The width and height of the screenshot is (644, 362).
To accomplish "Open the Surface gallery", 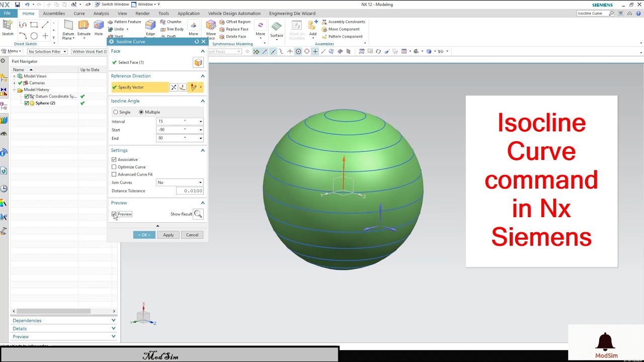I will (x=276, y=30).
